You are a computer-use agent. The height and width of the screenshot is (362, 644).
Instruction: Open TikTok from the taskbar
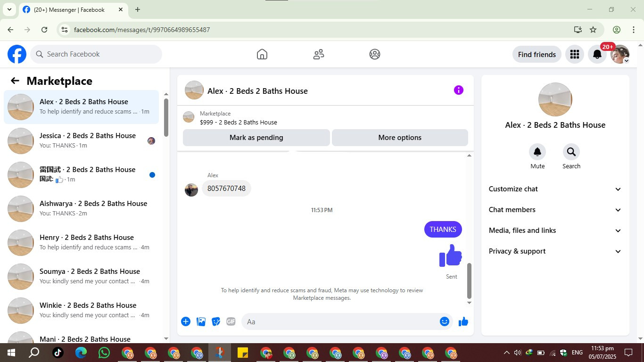tap(58, 353)
